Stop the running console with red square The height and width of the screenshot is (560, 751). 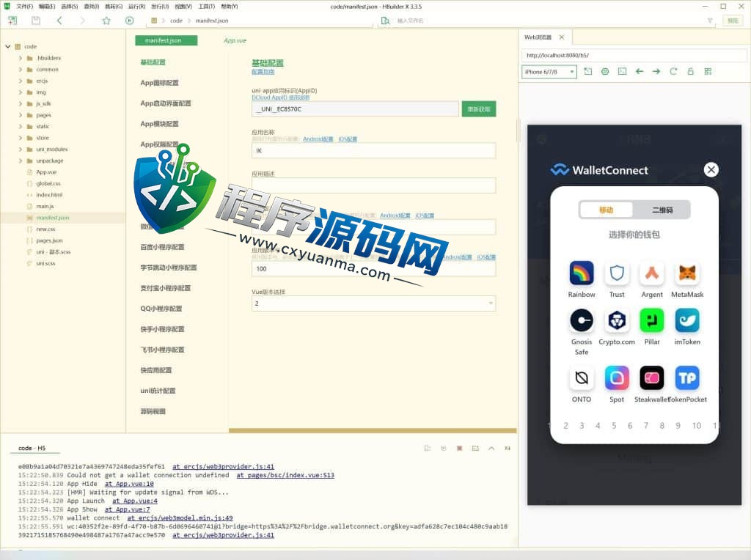459,448
